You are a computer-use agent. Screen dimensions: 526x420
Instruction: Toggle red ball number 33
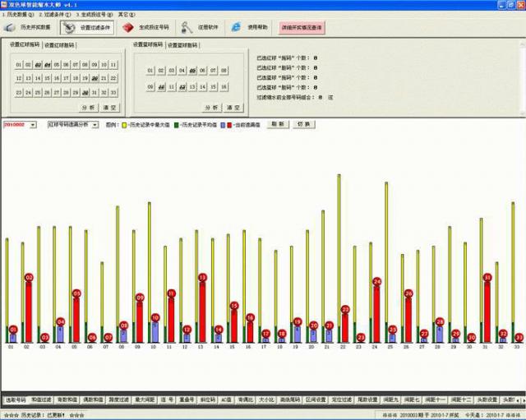coord(113,92)
